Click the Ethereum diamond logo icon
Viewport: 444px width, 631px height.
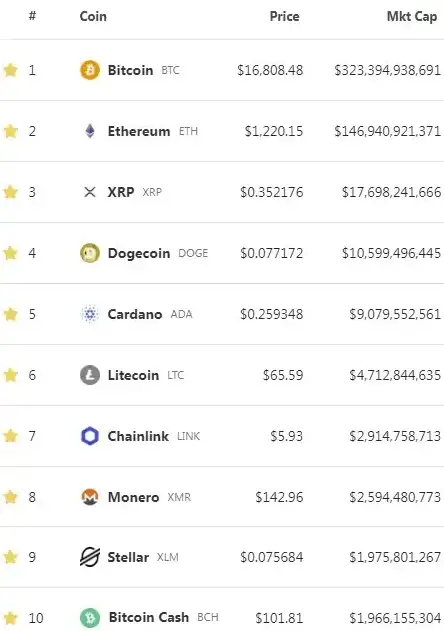[90, 131]
